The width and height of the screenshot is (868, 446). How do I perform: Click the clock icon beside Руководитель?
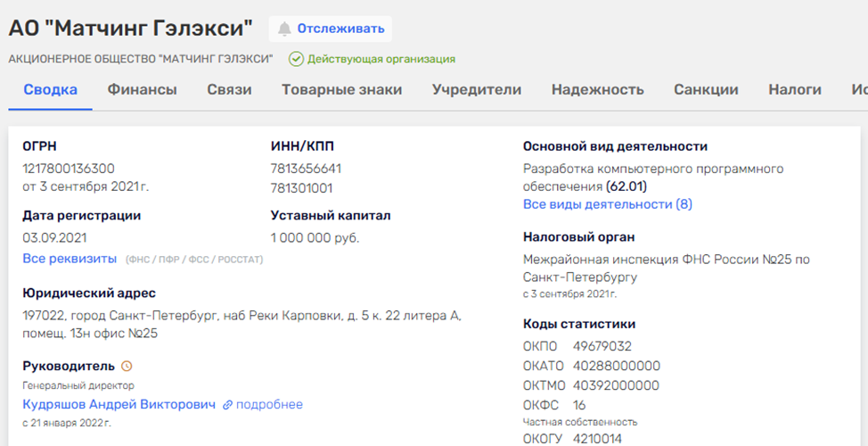127,366
